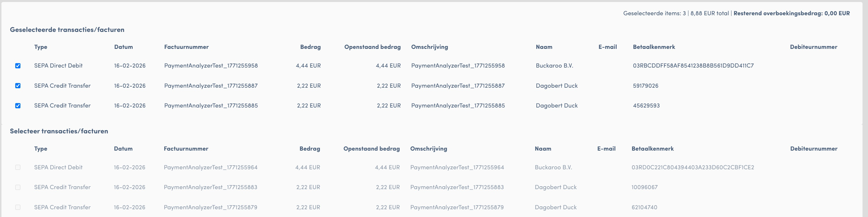868x217 pixels.
Task: Click the Buckaroo B.V. name in selected transactions
Action: 554,66
